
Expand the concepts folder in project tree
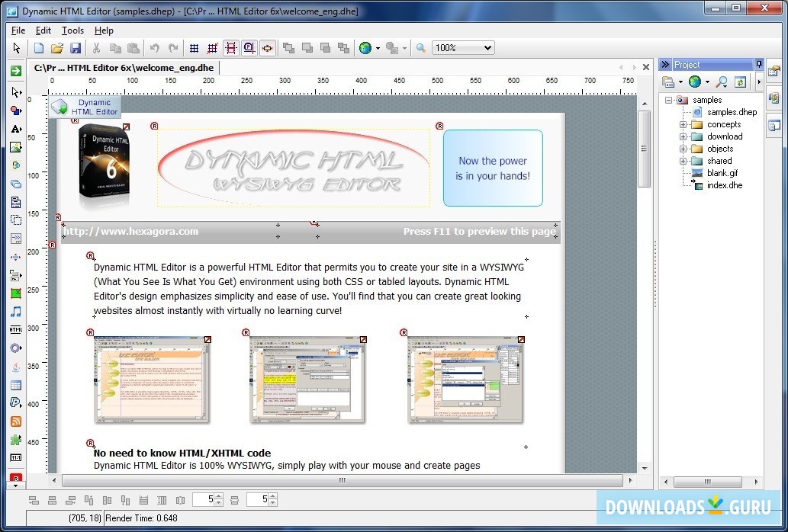tap(683, 124)
